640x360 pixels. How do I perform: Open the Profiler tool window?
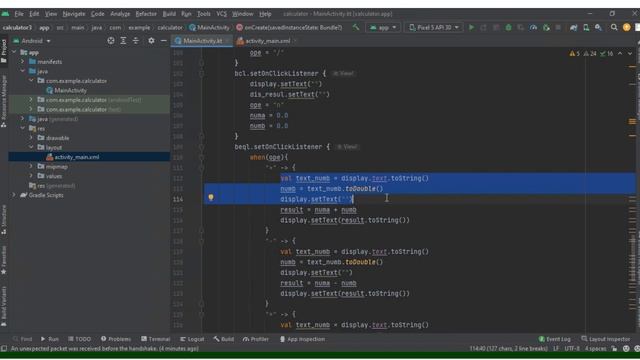point(256,339)
